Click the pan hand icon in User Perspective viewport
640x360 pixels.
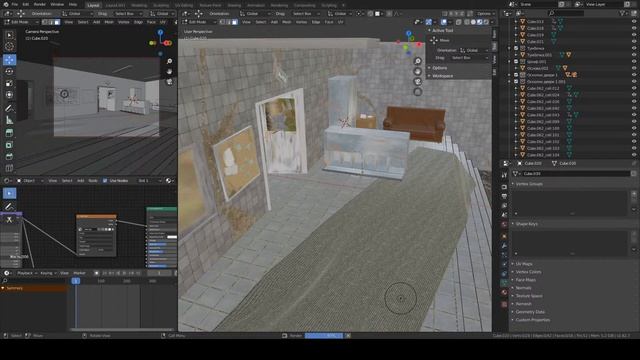pos(418,71)
